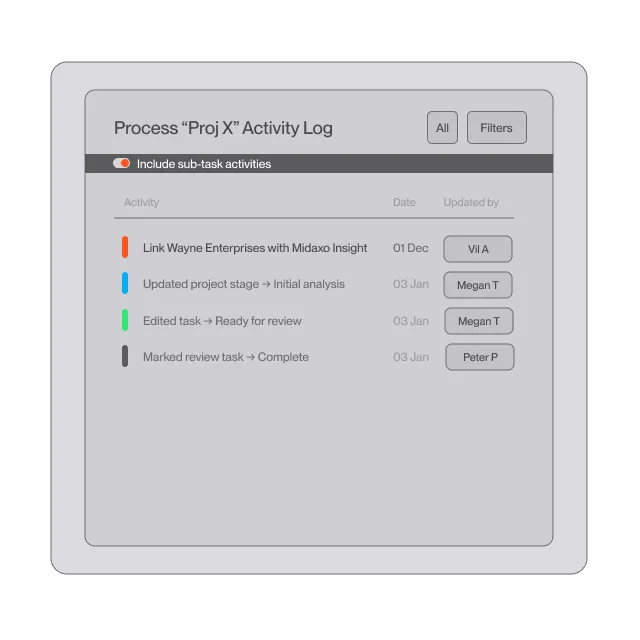The width and height of the screenshot is (640, 640).
Task: Click the orange status marker for Wayne Enterprises
Action: point(125,247)
